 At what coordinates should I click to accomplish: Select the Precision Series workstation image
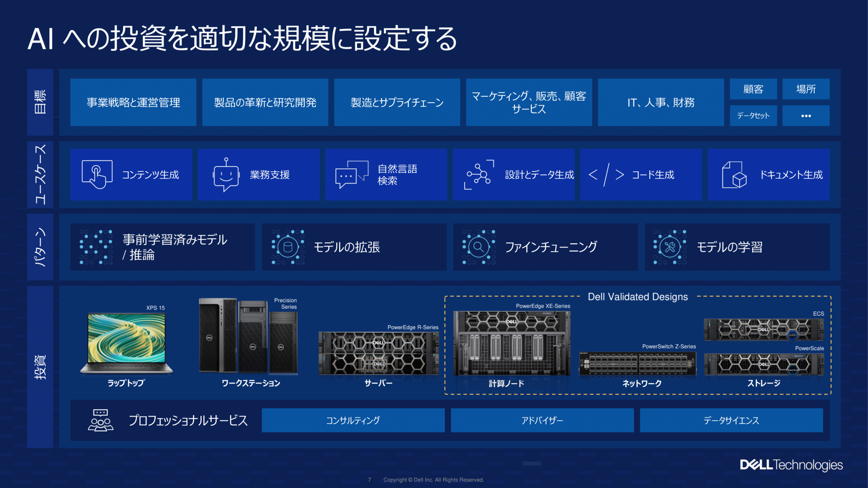coord(248,336)
